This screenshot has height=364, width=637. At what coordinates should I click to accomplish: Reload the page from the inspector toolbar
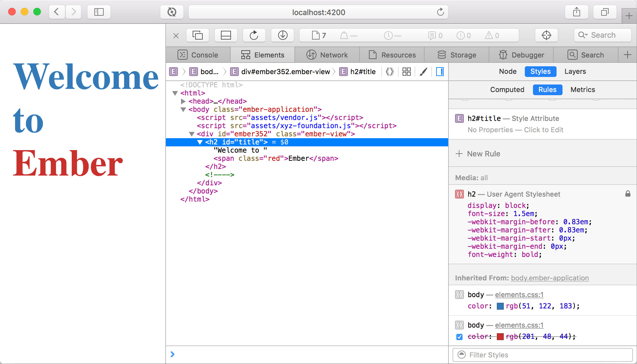click(x=254, y=35)
